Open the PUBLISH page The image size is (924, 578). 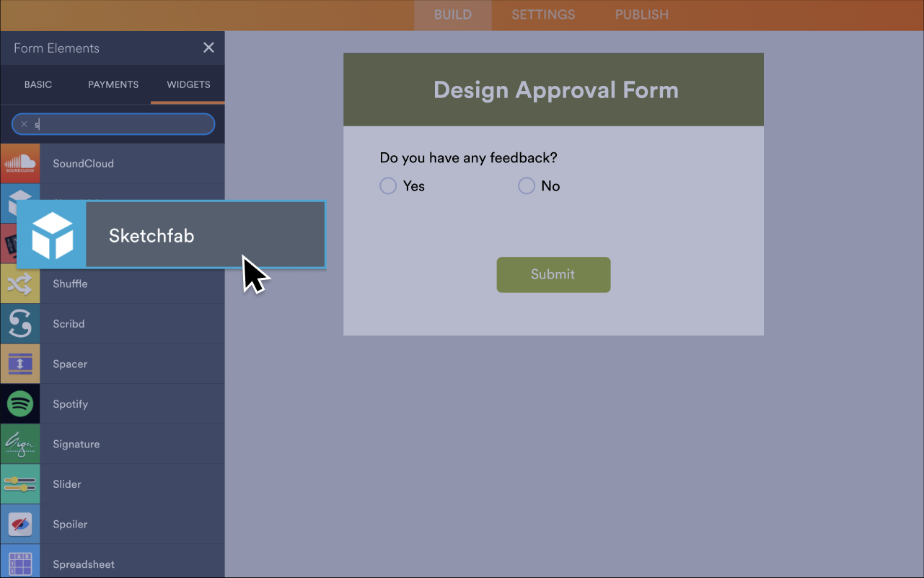point(641,14)
